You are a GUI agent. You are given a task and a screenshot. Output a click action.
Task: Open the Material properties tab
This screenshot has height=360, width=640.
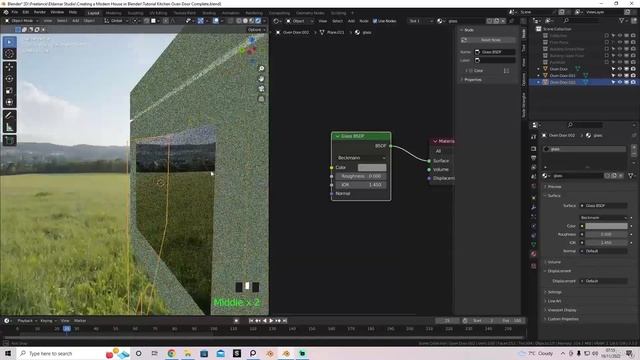pyautogui.click(x=533, y=254)
